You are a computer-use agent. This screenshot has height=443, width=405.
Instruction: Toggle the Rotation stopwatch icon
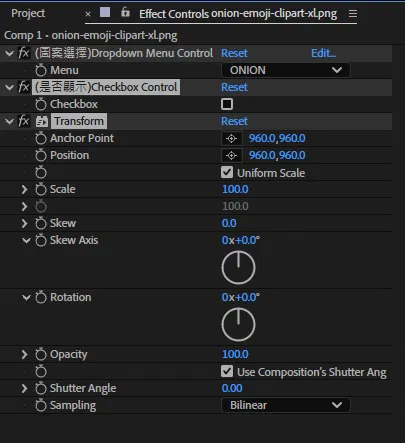click(x=41, y=297)
